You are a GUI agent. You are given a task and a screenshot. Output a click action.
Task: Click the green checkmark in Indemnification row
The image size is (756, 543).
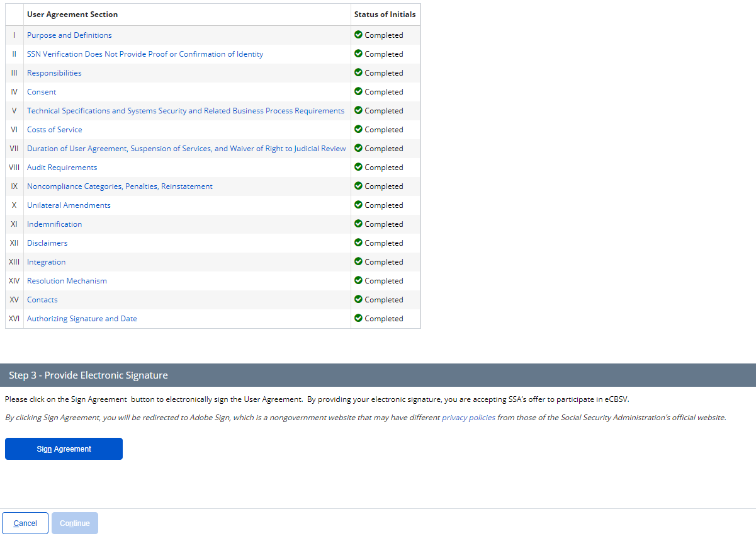pyautogui.click(x=358, y=224)
